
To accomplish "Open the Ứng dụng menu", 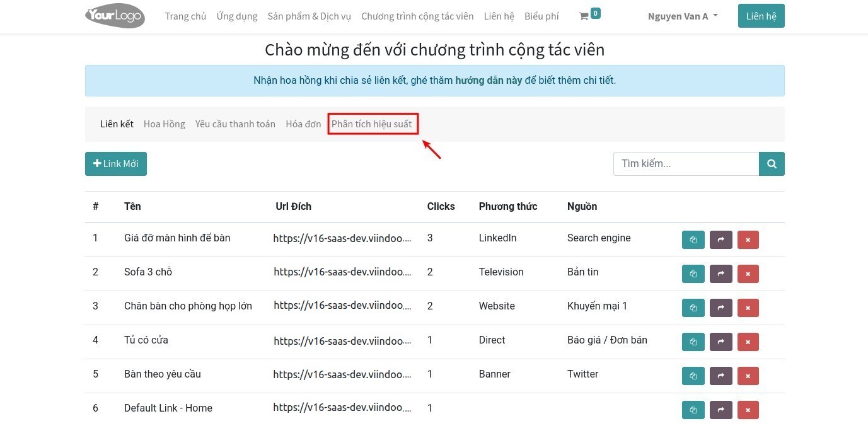I will [237, 16].
